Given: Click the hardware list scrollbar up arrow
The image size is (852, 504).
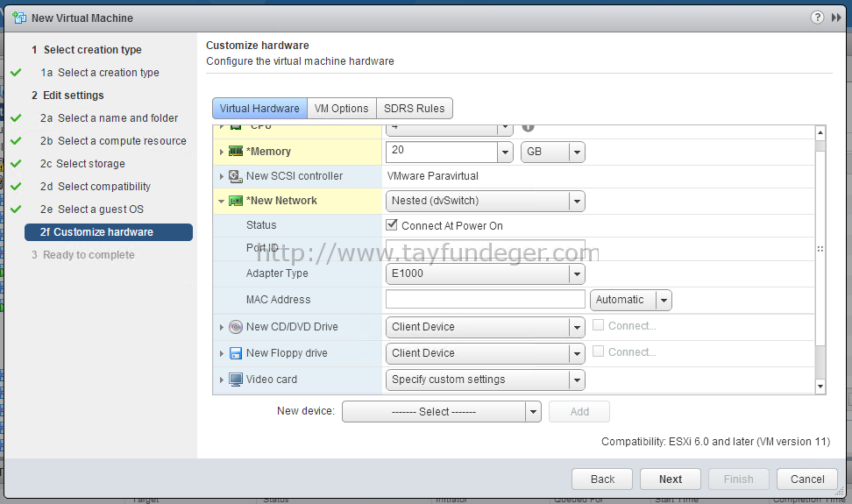Looking at the screenshot, I should (820, 132).
